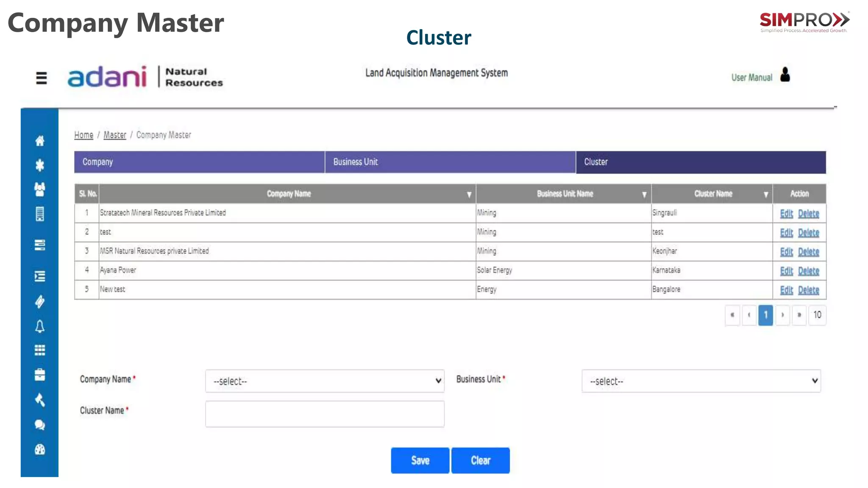This screenshot has width=868, height=488.
Task: Click Edit link for Singrauli row
Action: pos(786,213)
